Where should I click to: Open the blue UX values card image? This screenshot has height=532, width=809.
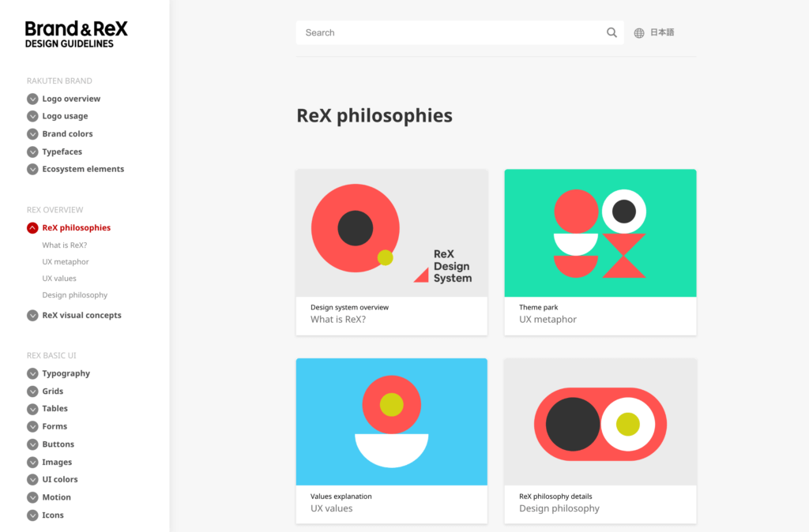(x=392, y=421)
